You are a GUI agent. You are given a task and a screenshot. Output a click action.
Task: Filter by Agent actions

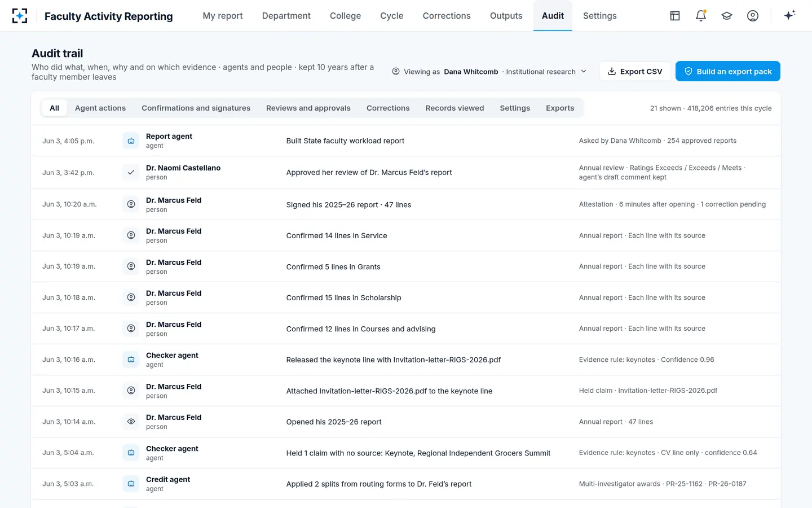point(100,108)
